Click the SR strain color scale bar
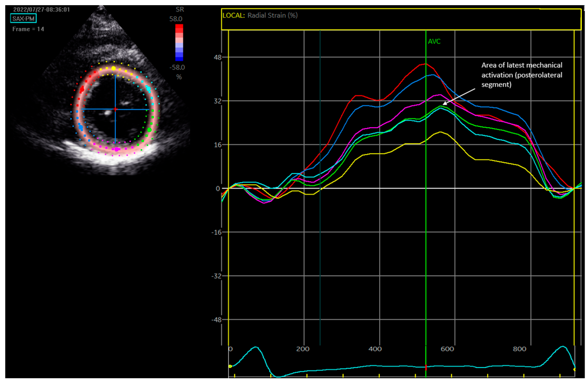 (179, 43)
